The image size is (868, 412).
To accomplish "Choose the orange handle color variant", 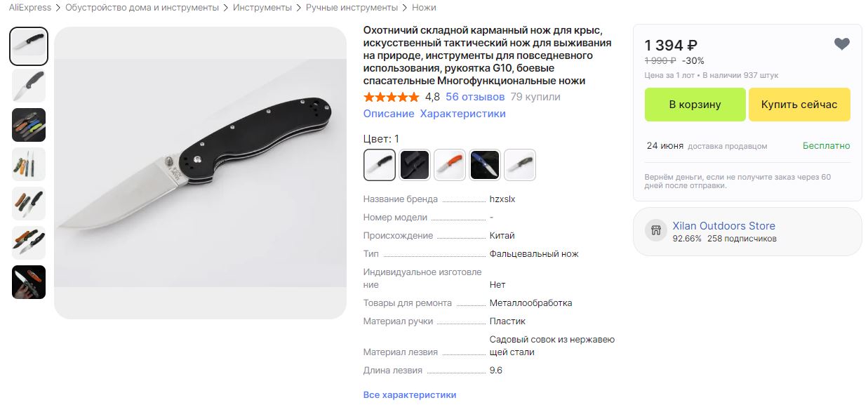I will pyautogui.click(x=450, y=165).
